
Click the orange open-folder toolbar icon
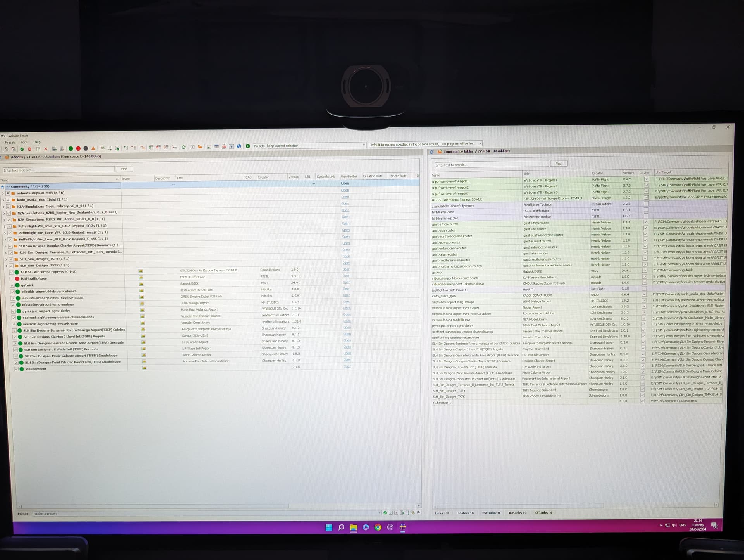click(x=200, y=147)
